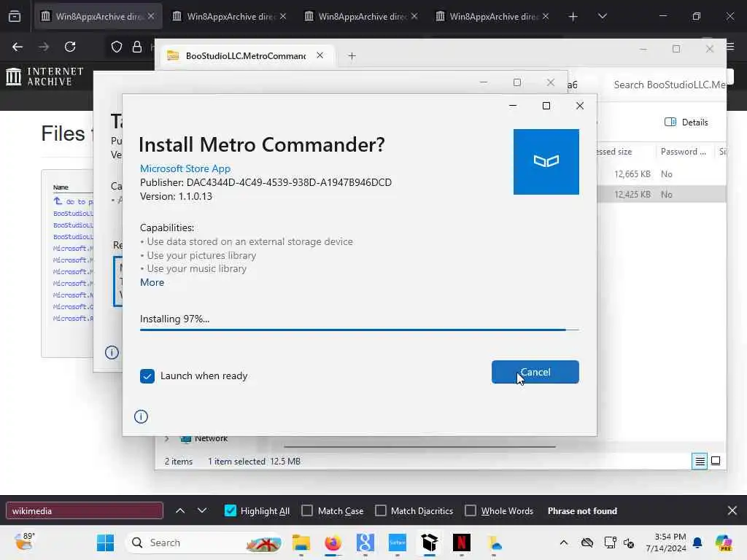Screen dimensions: 747x560
Task: Open File Explorer from taskbar
Action: (301, 542)
